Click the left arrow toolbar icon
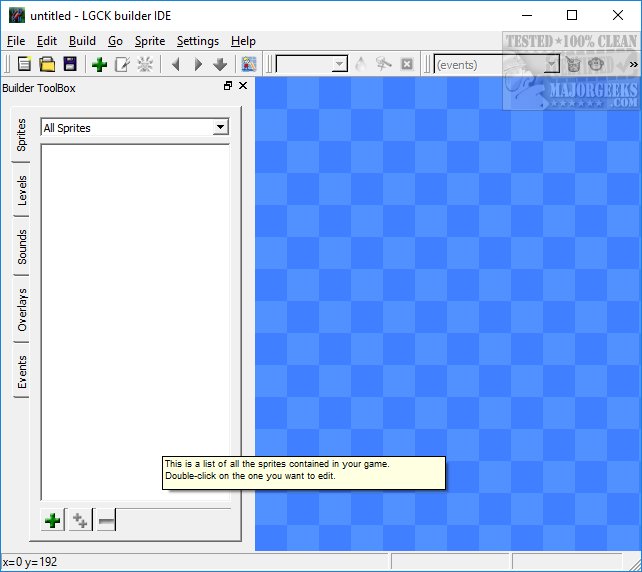Image resolution: width=642 pixels, height=572 pixels. tap(176, 64)
